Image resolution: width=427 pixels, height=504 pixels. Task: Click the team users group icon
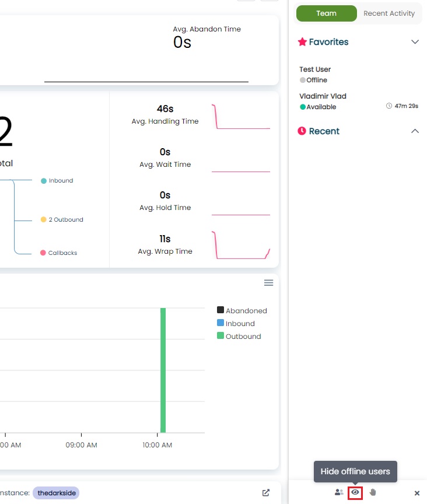(339, 492)
